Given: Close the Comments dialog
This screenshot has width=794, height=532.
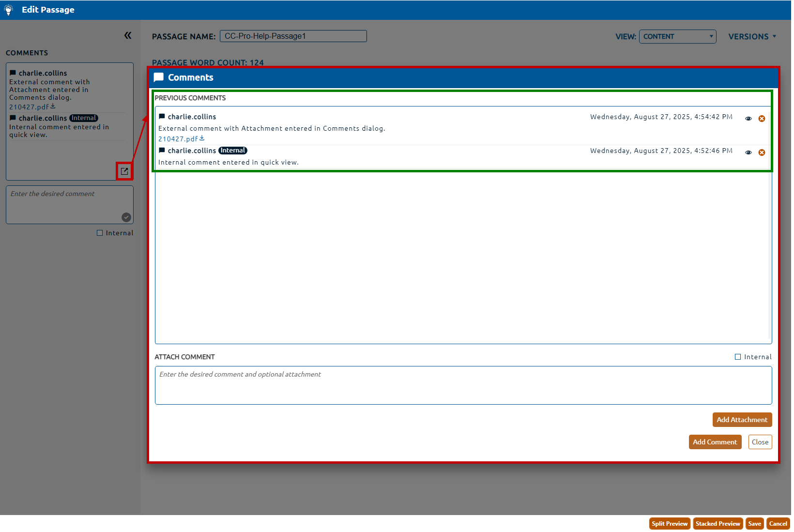Looking at the screenshot, I should click(760, 442).
